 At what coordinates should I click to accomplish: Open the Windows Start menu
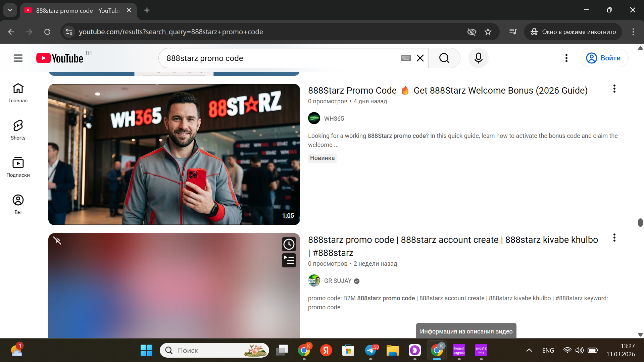point(146,350)
